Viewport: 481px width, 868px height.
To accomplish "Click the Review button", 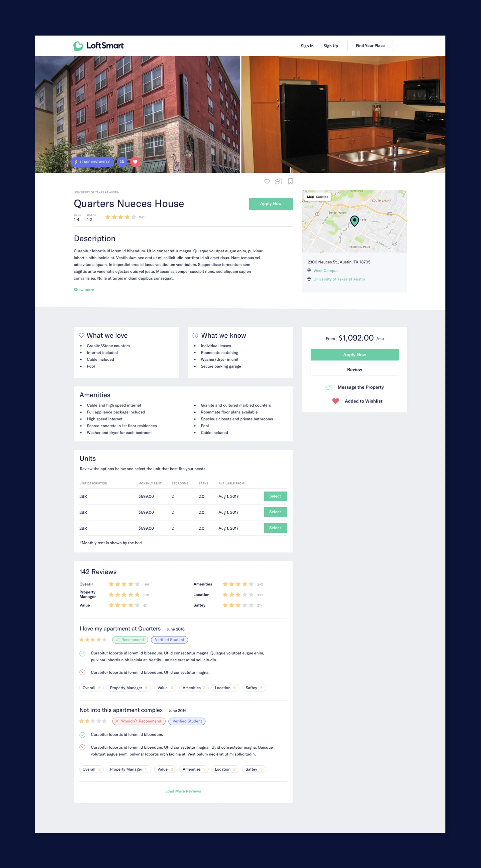I will point(354,369).
